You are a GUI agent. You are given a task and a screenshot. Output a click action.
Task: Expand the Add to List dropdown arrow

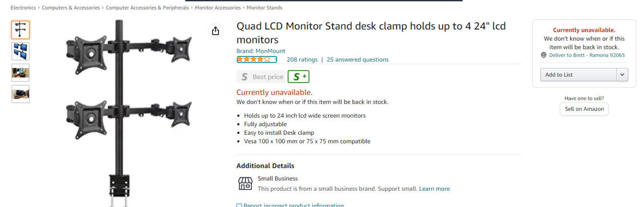[x=622, y=75]
